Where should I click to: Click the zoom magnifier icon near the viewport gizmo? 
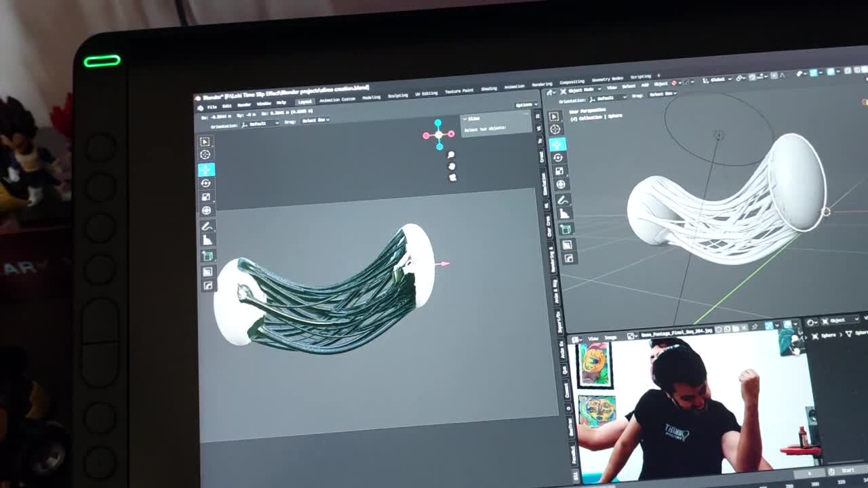[x=451, y=155]
